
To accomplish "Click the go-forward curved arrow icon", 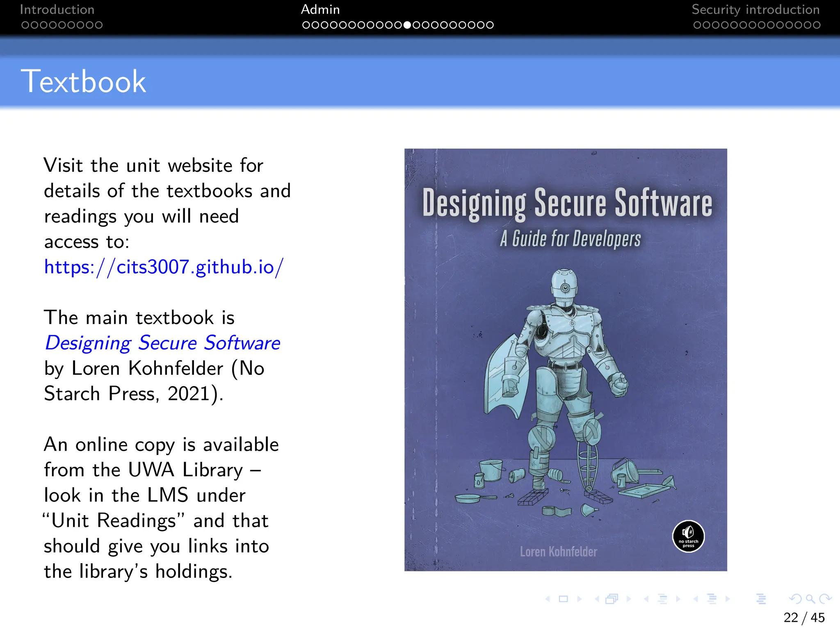I will pos(825,599).
